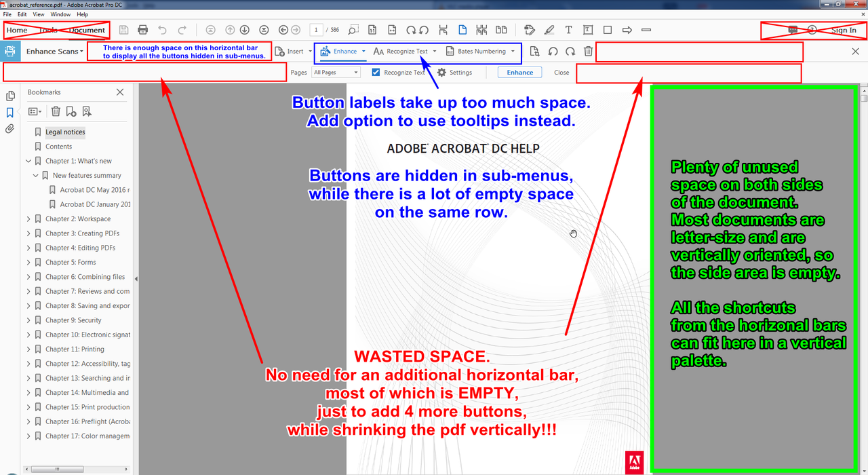
Task: Add a new bookmark
Action: (x=71, y=111)
